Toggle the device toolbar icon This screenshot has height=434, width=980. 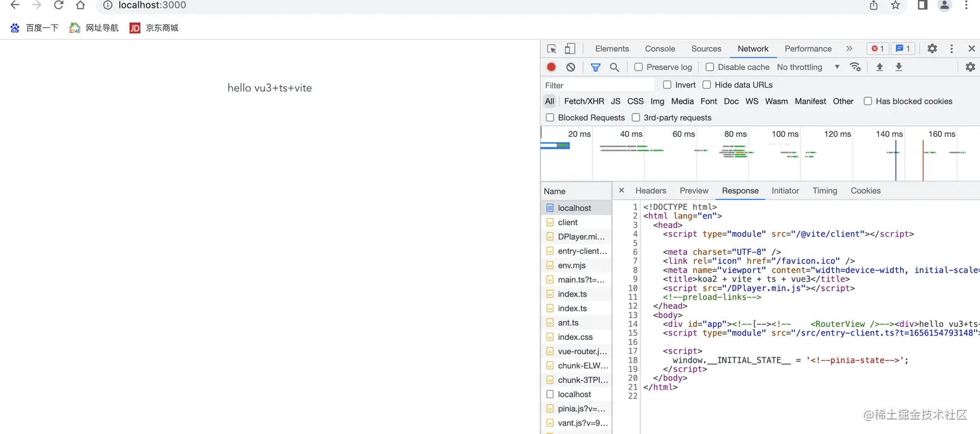570,49
